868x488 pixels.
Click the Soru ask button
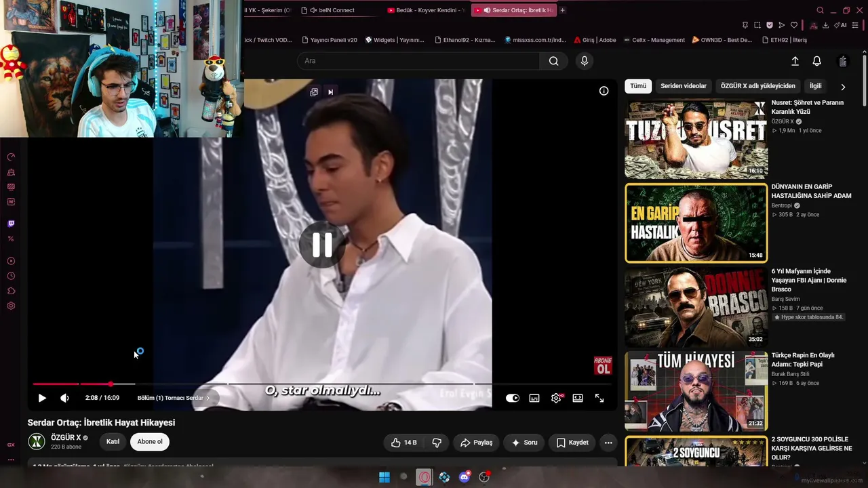(524, 443)
